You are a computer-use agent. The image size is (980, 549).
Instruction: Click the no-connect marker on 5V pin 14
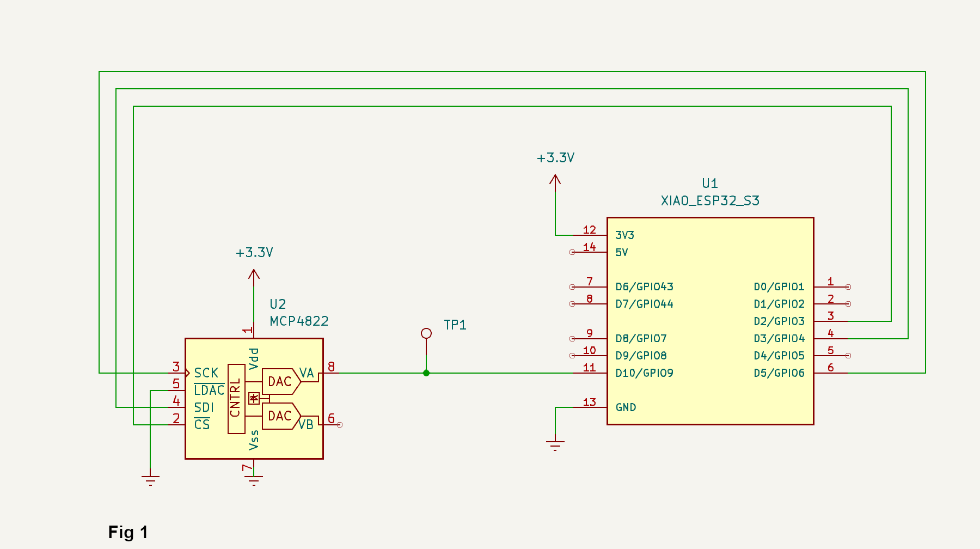pos(572,252)
